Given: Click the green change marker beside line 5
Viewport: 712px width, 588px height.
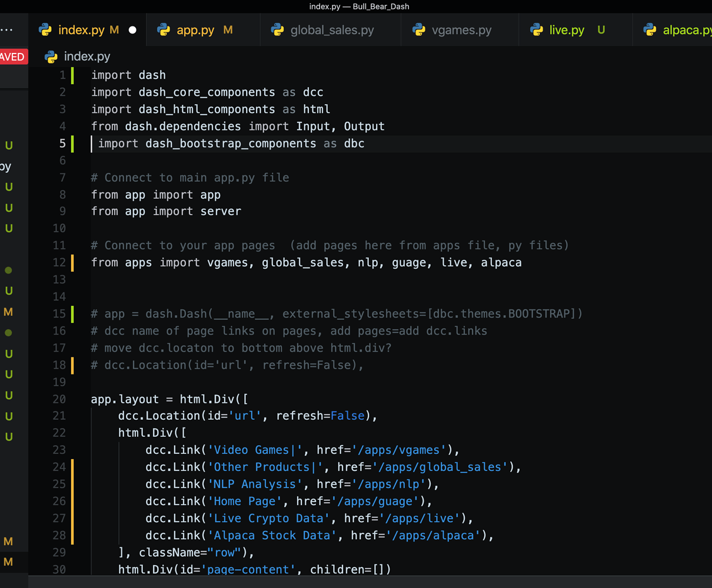Looking at the screenshot, I should (x=72, y=143).
